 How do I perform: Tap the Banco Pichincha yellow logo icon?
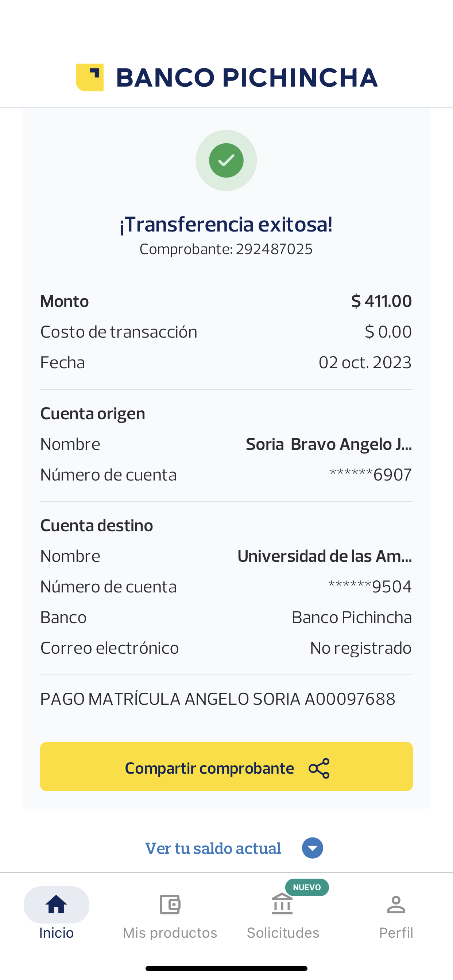pos(90,77)
